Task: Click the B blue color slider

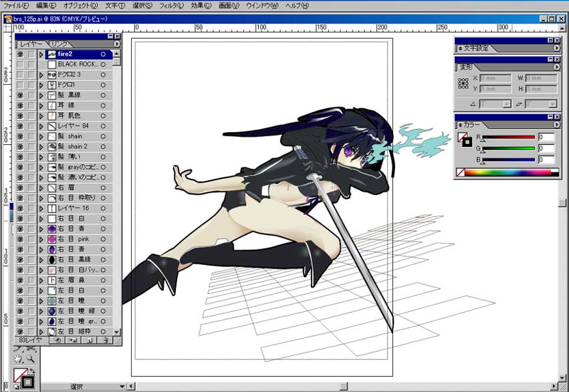Action: coord(507,160)
